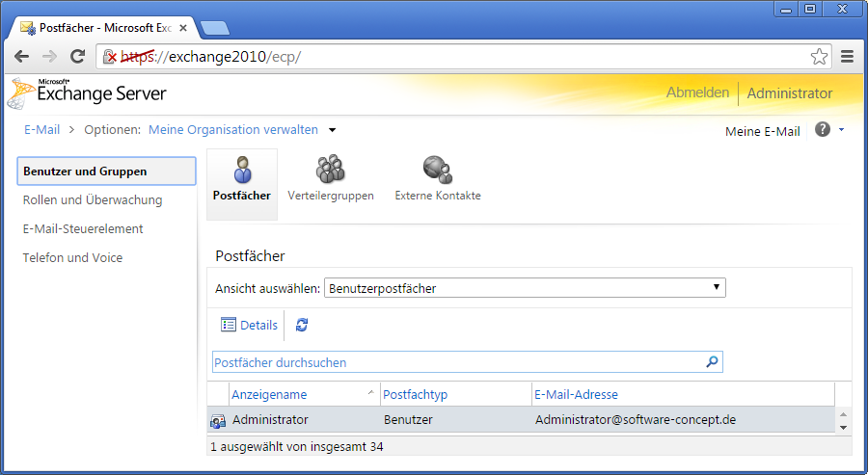Open the Externe Kontakte globe icon
This screenshot has height=475, width=868.
coord(437,171)
